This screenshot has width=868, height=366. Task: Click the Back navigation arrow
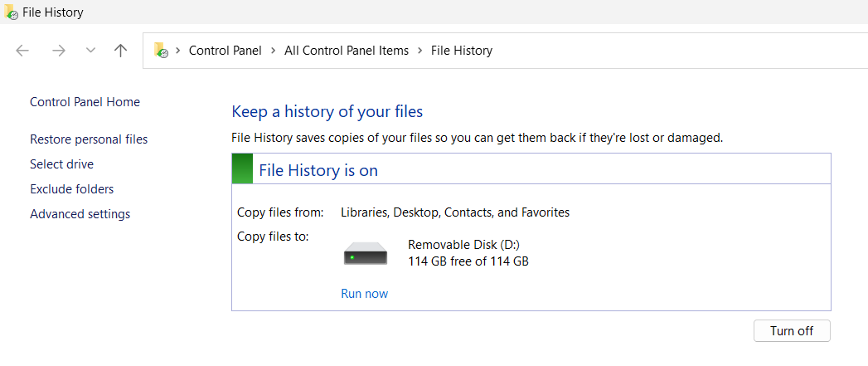22,51
